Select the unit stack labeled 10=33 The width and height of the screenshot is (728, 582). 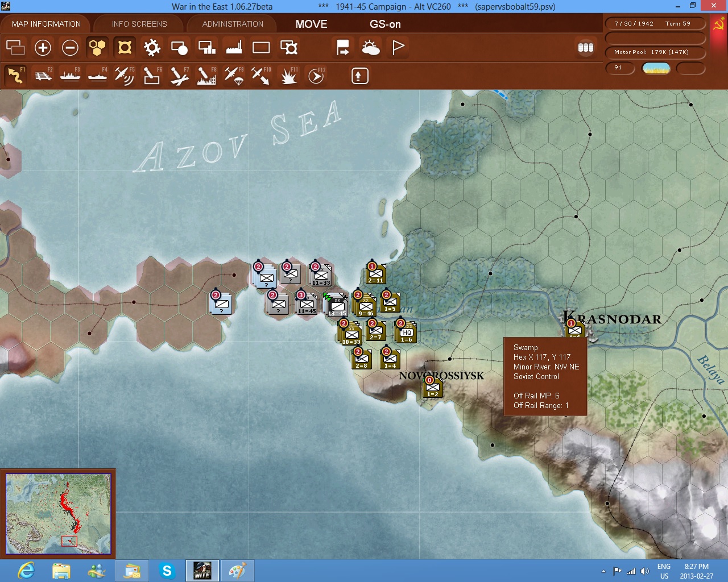(x=351, y=334)
